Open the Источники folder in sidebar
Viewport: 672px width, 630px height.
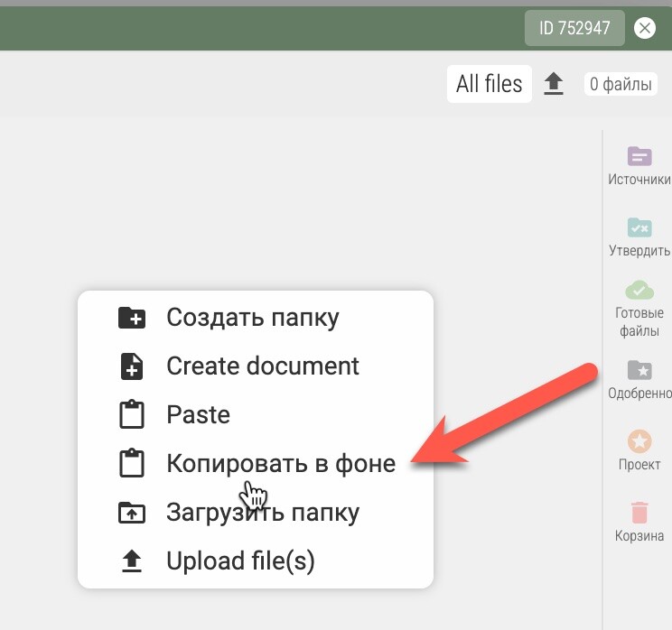click(x=639, y=157)
